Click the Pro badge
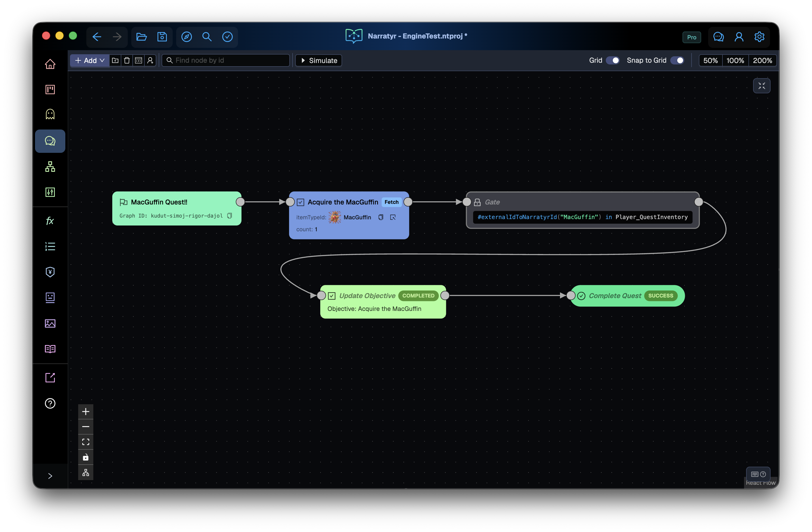 coord(692,37)
